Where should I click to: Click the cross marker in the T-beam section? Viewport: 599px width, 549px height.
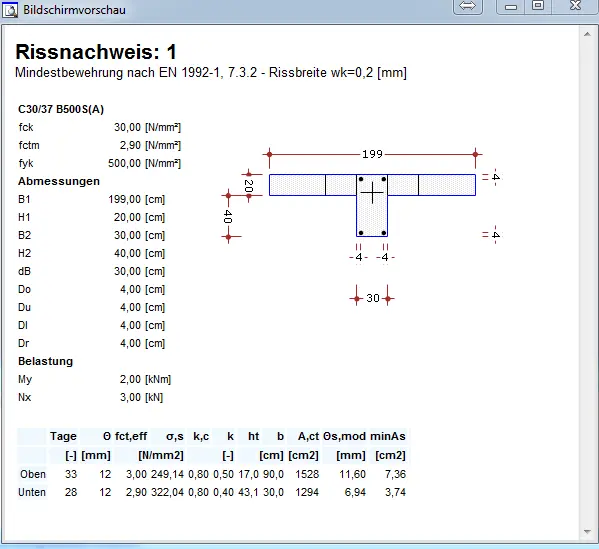click(372, 193)
